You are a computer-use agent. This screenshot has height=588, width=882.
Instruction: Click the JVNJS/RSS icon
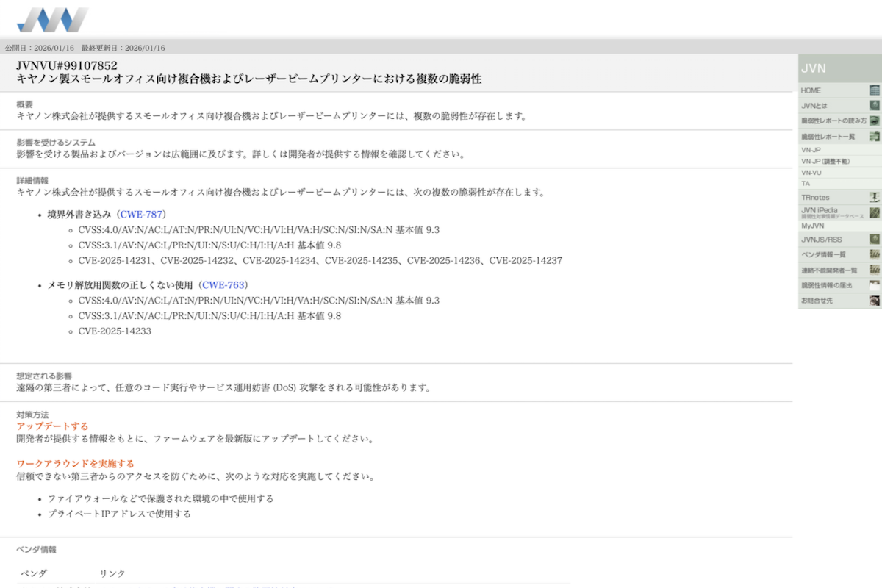[874, 239]
